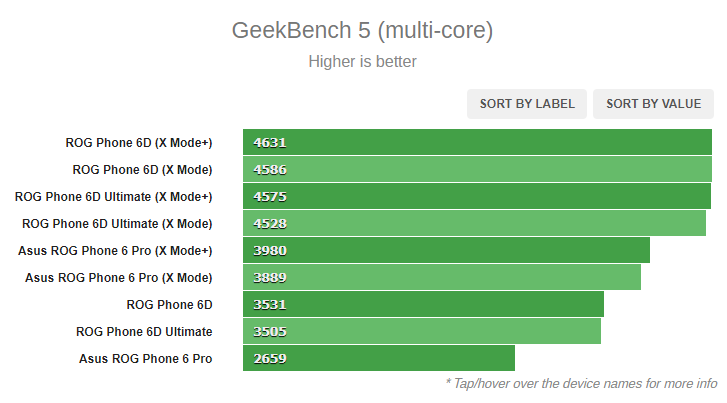Select the bar showing 3531
This screenshot has height=403, width=727.
[423, 305]
